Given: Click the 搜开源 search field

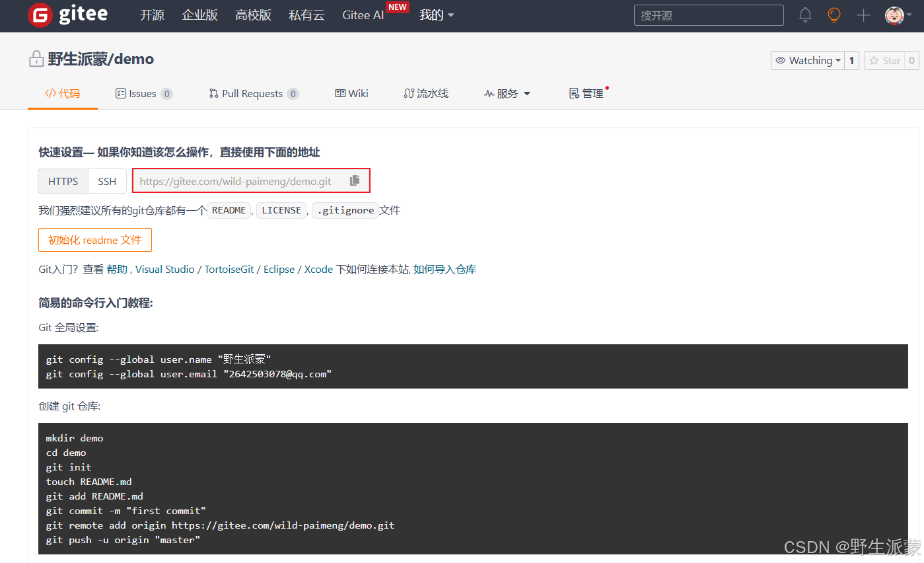Looking at the screenshot, I should (709, 15).
